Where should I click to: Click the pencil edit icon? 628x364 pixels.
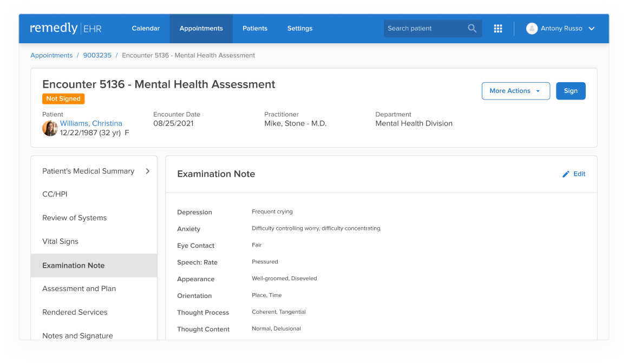pos(566,174)
